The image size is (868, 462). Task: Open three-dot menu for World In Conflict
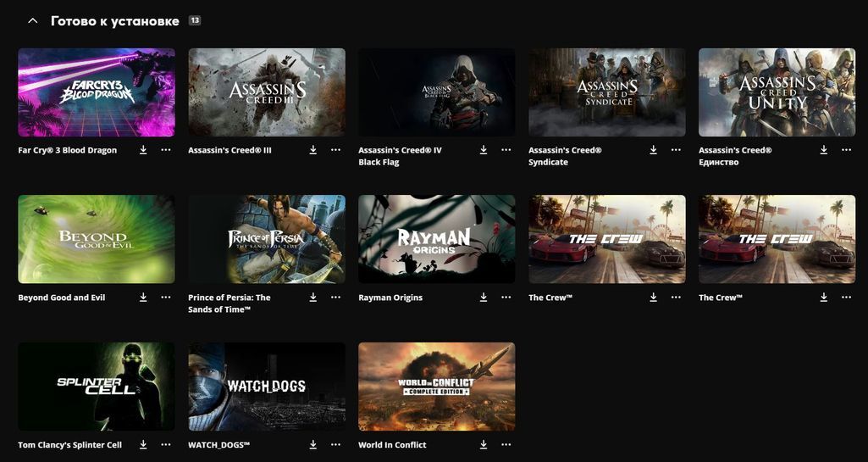pyautogui.click(x=506, y=445)
